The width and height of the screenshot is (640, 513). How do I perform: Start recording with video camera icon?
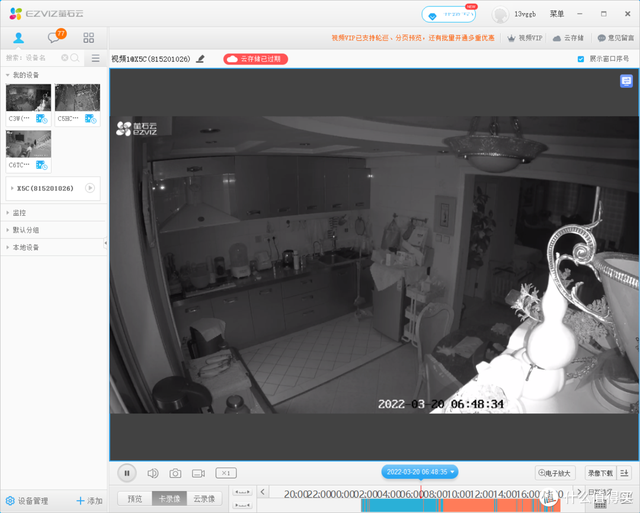(x=198, y=473)
